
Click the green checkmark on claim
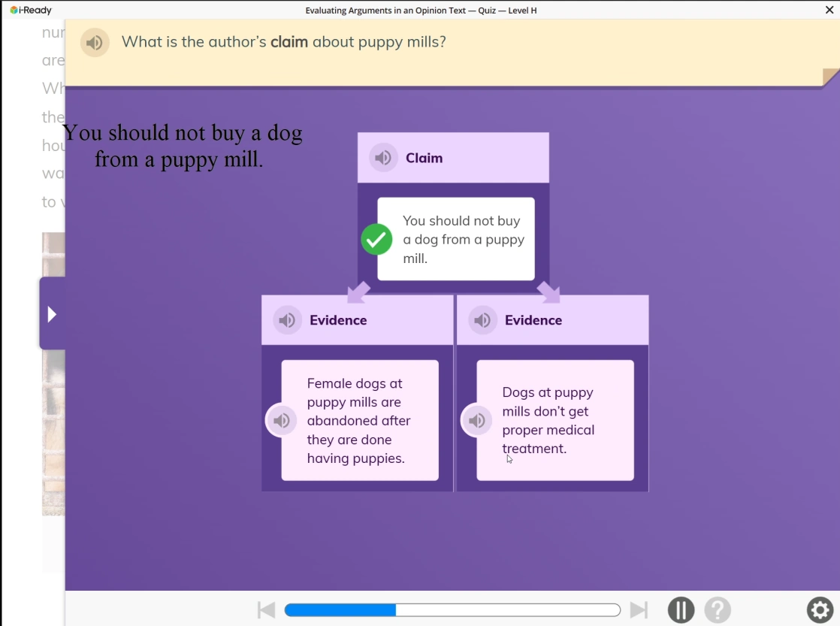click(x=376, y=240)
